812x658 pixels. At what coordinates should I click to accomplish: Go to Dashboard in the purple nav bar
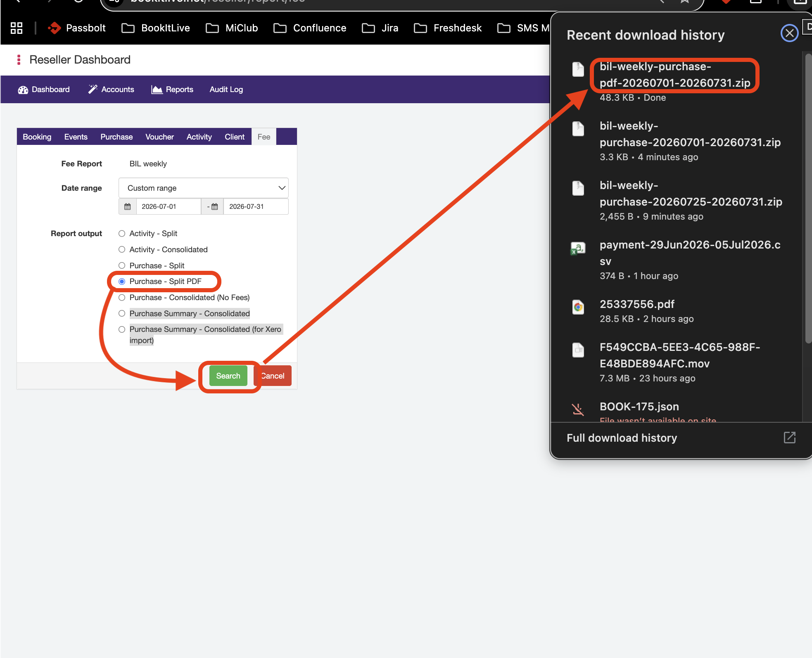coord(44,90)
